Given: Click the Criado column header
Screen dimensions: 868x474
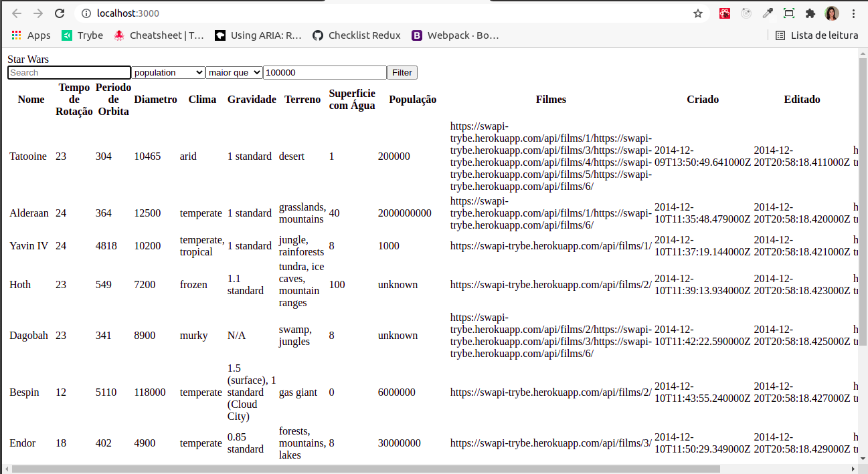Looking at the screenshot, I should [703, 100].
